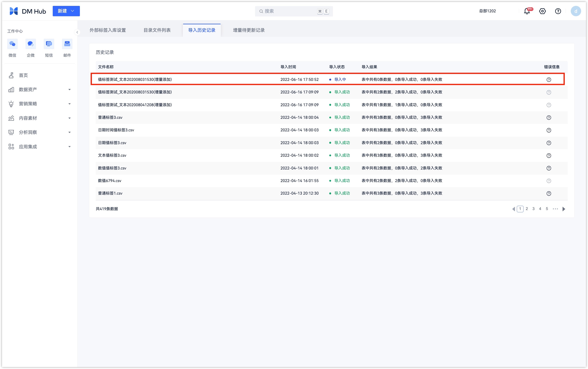View error info for 日期时间值标签3.csv row
Screen dimensions: 588x369
pyautogui.click(x=549, y=130)
